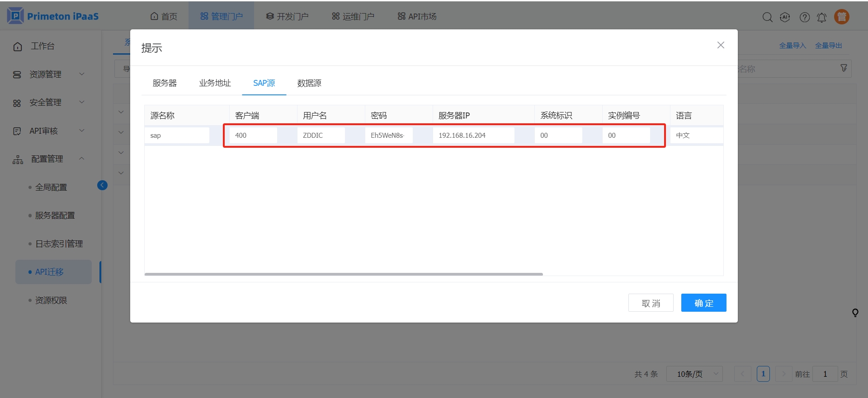Click the filter funnel icon
The width and height of the screenshot is (868, 398).
[x=844, y=68]
